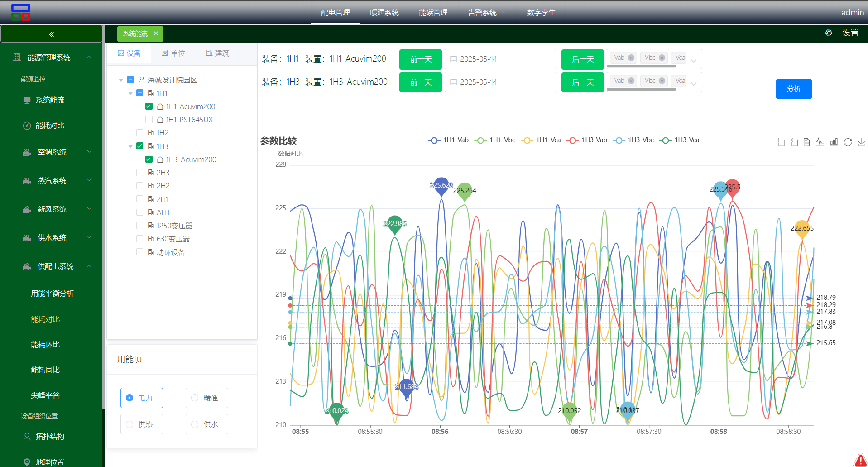868x467 pixels.
Task: Uncheck the 1H1-Acuvim200 device checkbox
Action: click(x=149, y=106)
